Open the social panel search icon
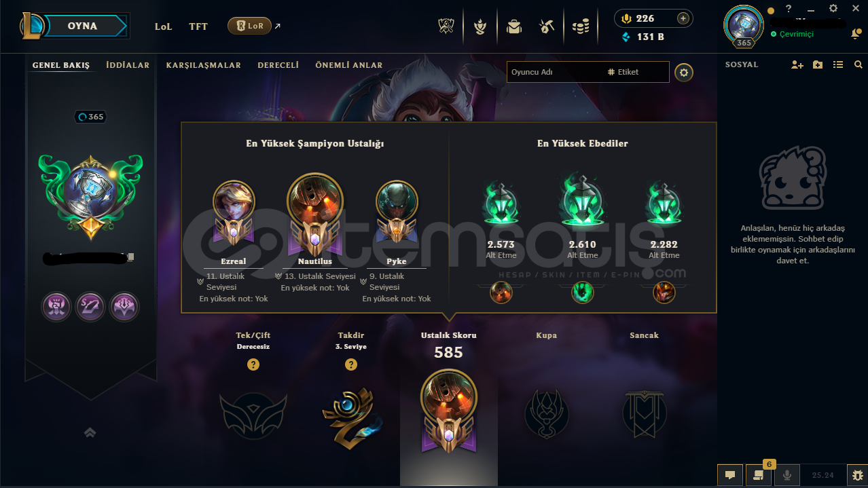868x488 pixels. tap(858, 64)
